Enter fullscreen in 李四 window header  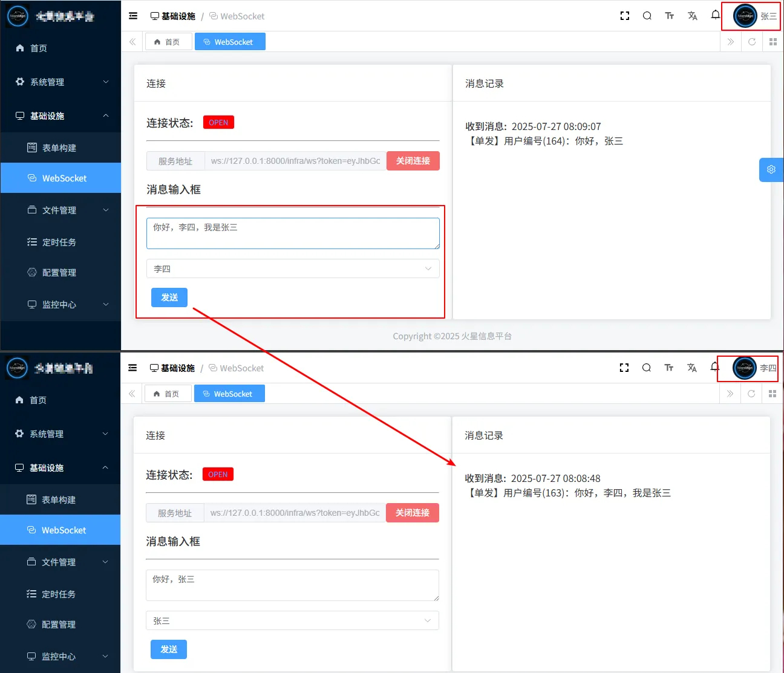624,368
